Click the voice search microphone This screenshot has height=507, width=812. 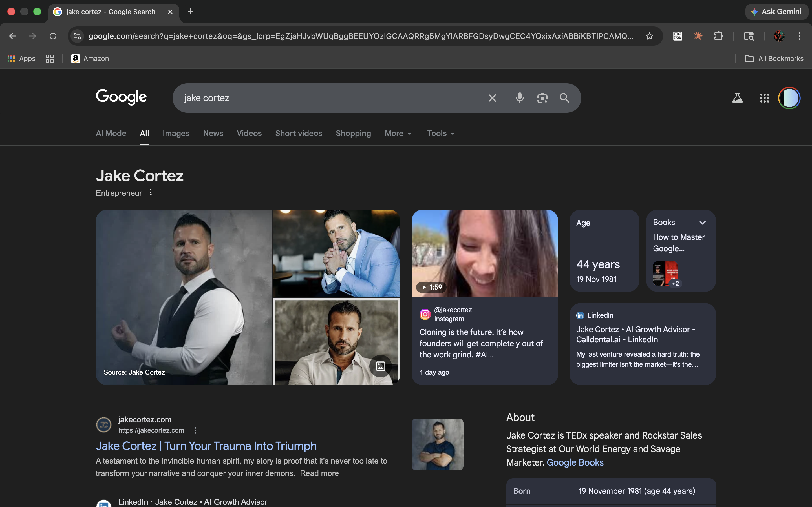tap(519, 97)
